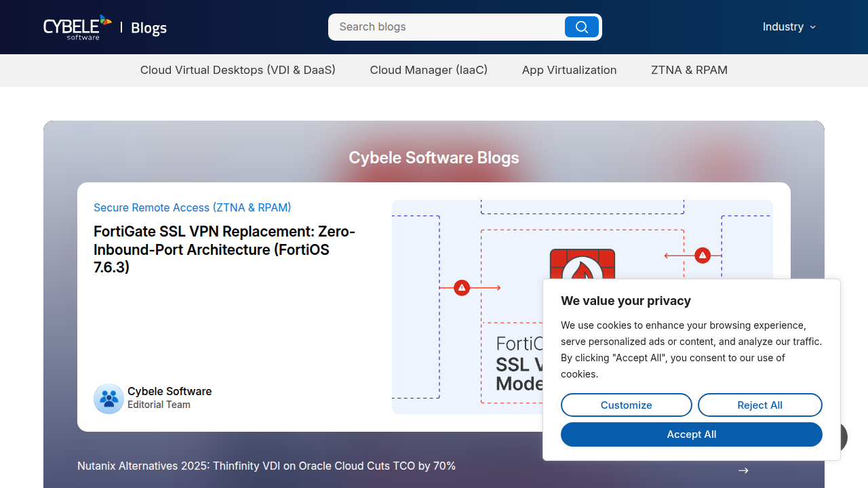Open the Nutanix Alternatives 2025 article link

pyautogui.click(x=267, y=466)
